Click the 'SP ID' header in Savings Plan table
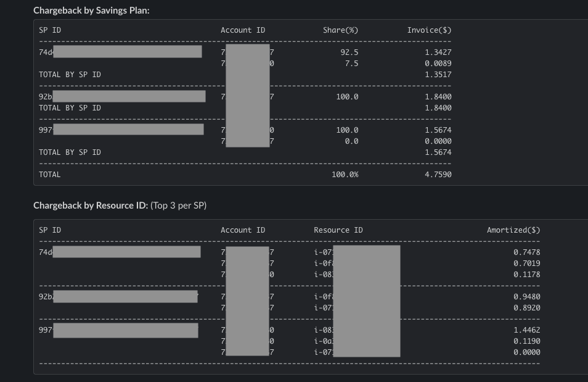 point(50,30)
